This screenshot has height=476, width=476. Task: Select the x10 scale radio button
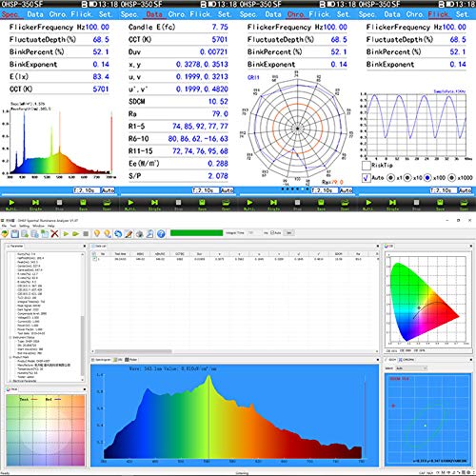click(407, 178)
